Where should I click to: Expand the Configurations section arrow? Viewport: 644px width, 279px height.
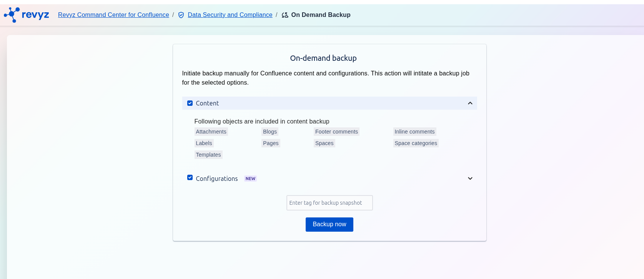click(x=470, y=179)
